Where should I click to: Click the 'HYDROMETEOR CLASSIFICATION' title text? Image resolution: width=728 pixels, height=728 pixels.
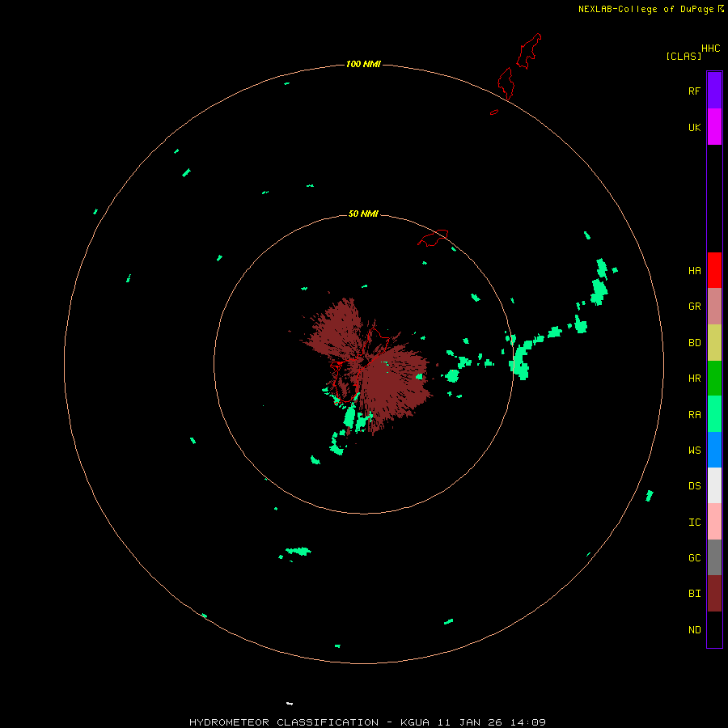[284, 722]
